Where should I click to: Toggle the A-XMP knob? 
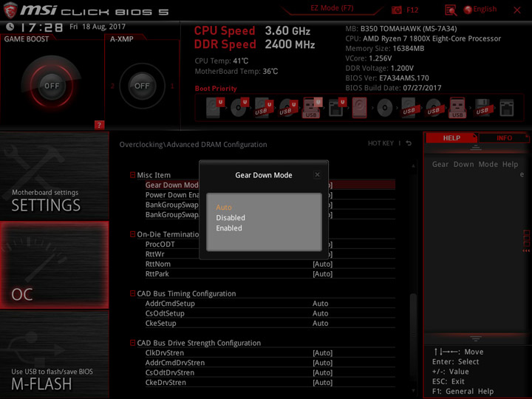(142, 86)
